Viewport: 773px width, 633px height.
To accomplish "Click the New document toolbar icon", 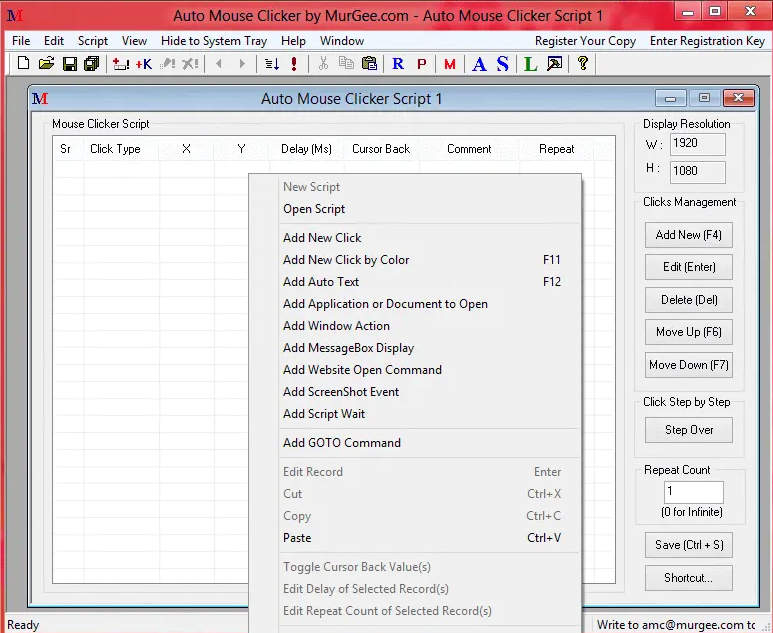I will click(x=23, y=64).
